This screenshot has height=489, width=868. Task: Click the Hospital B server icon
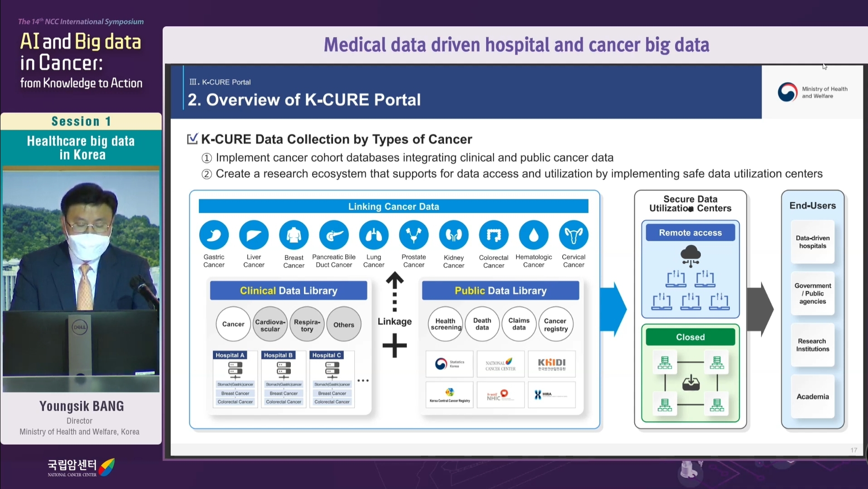(x=284, y=370)
